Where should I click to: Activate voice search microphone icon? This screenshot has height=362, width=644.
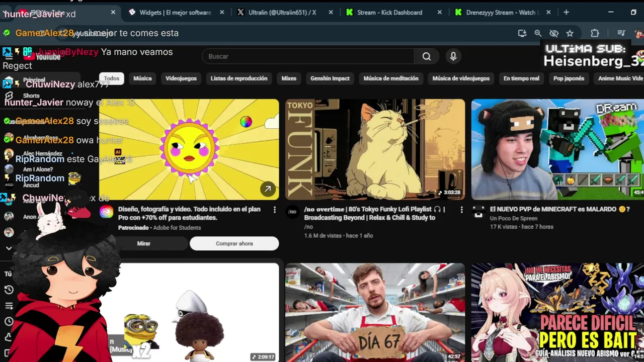click(x=453, y=56)
